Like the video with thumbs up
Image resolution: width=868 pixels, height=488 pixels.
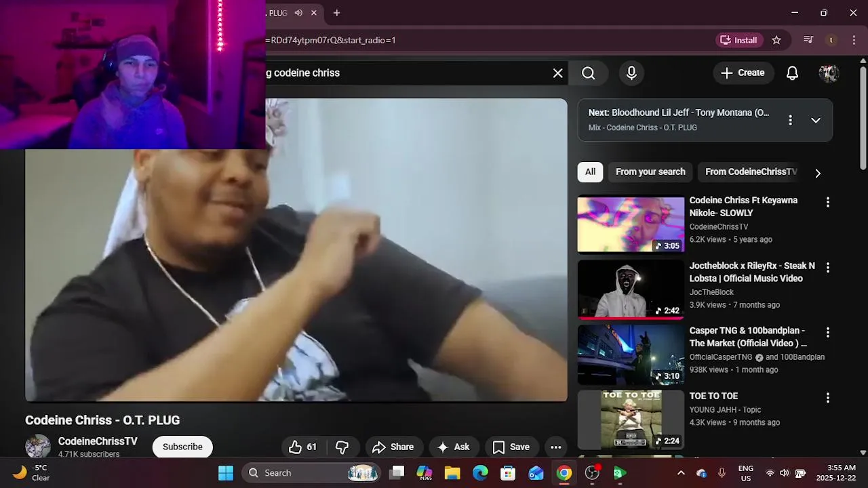[303, 447]
